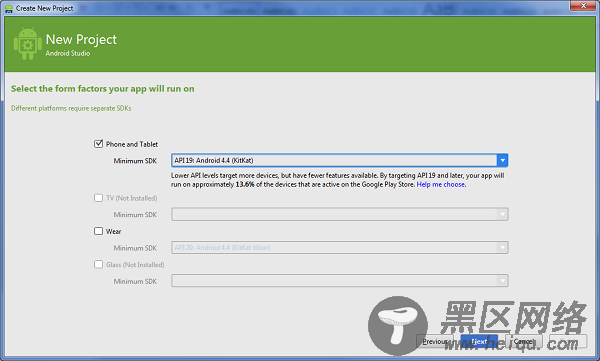Click the Help me choose link
600x361 pixels.
[441, 185]
